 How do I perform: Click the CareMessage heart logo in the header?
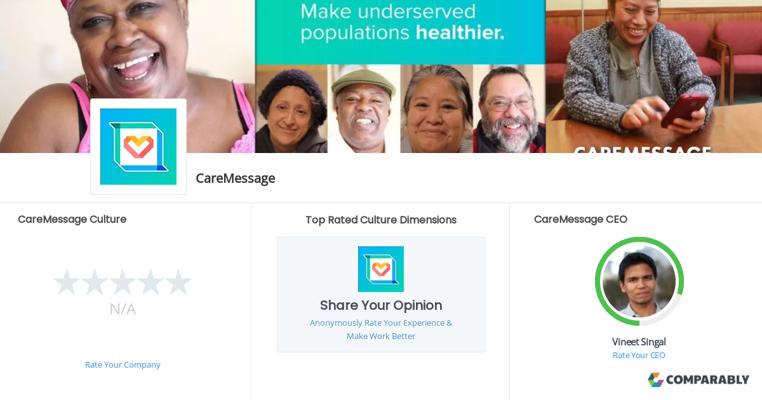click(138, 146)
